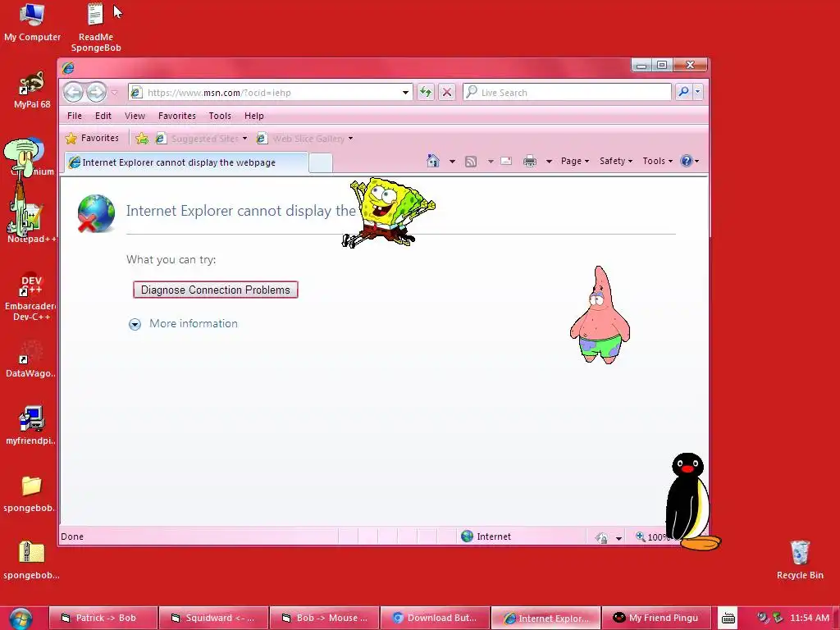This screenshot has height=630, width=840.
Task: Click Diagnose Connection Problems button
Action: pyautogui.click(x=216, y=290)
